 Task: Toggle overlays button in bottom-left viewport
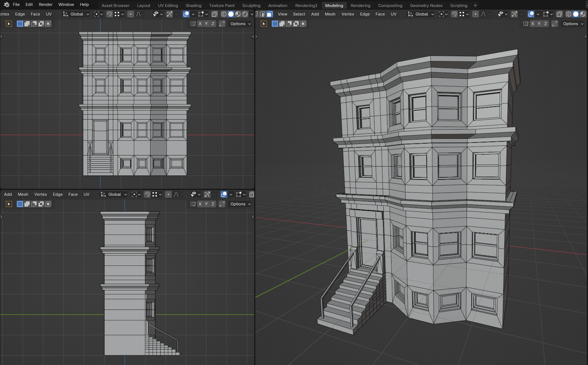tap(224, 194)
